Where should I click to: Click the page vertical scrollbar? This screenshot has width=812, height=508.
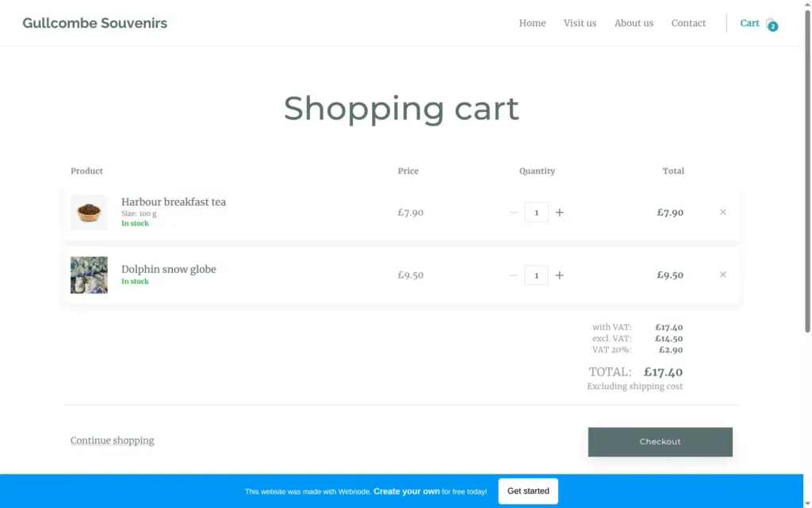coord(807,171)
